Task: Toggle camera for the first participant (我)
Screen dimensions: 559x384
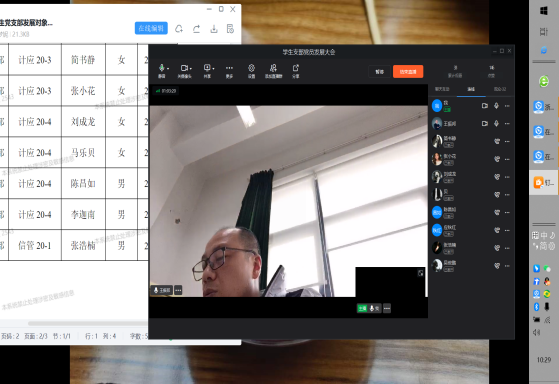Action: [484, 106]
